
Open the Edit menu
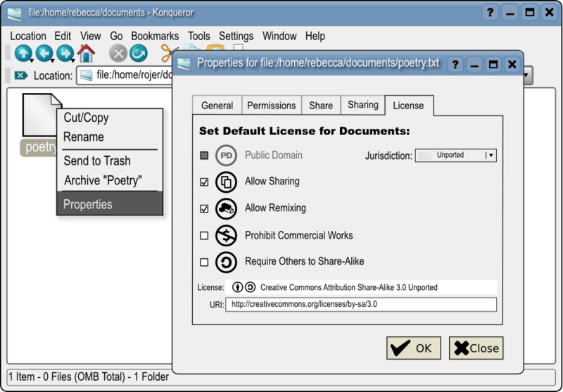63,37
